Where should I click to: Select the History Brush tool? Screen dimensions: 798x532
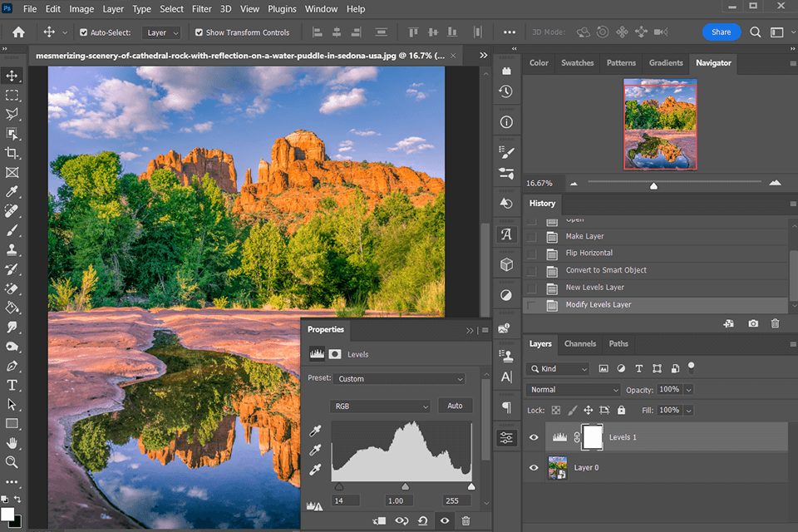point(12,269)
